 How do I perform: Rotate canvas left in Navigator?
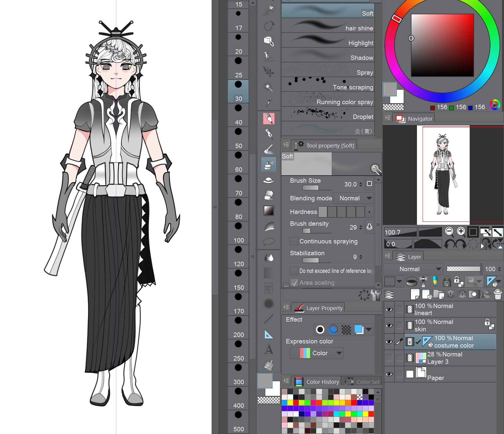pos(449,244)
